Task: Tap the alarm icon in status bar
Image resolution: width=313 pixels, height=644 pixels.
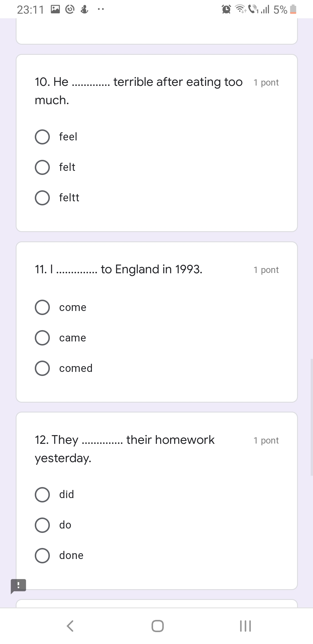Action: point(226,10)
